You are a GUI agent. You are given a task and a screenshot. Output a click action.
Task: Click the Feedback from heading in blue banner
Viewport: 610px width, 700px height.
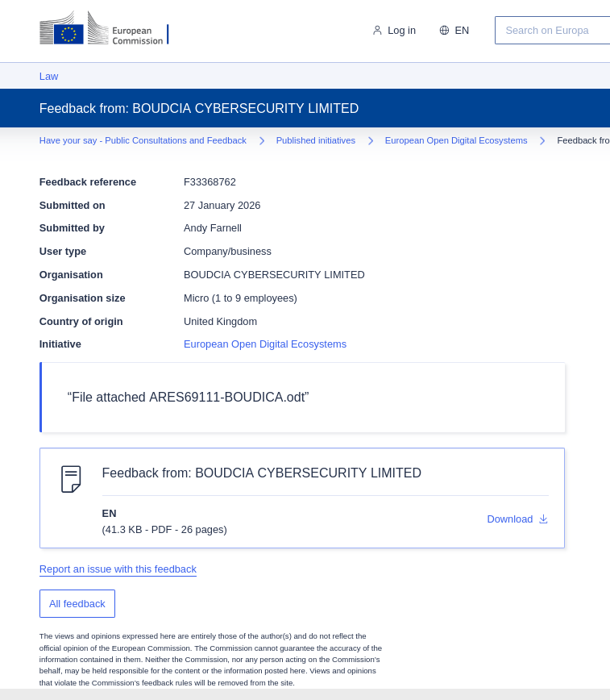(x=199, y=109)
